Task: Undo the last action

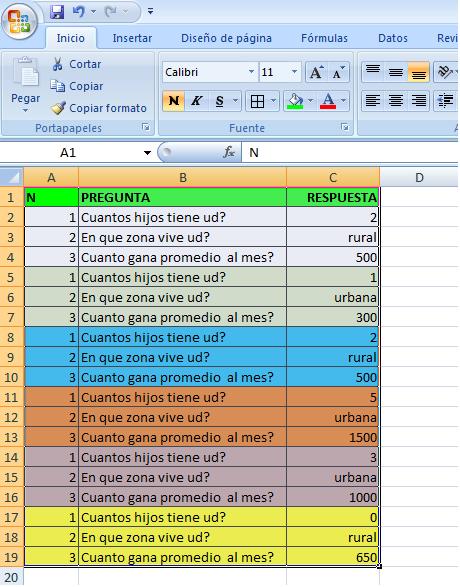Action: 78,12
